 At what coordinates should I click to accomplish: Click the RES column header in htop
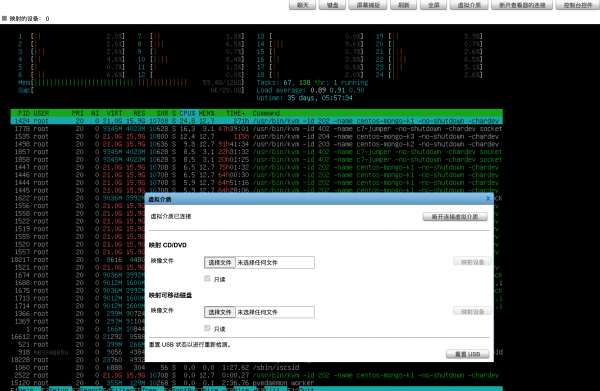point(139,113)
